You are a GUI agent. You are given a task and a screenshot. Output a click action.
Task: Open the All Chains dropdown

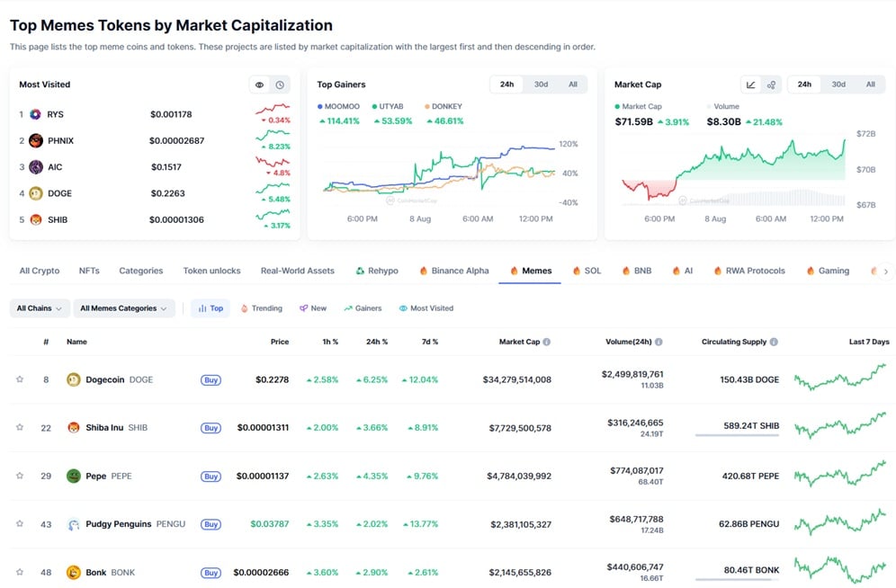[x=40, y=308]
